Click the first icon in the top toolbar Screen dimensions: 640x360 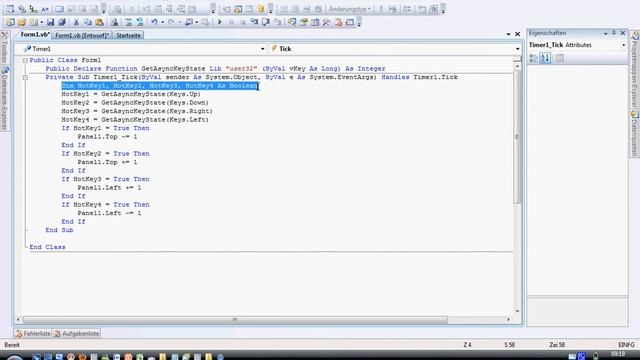(x=10, y=9)
